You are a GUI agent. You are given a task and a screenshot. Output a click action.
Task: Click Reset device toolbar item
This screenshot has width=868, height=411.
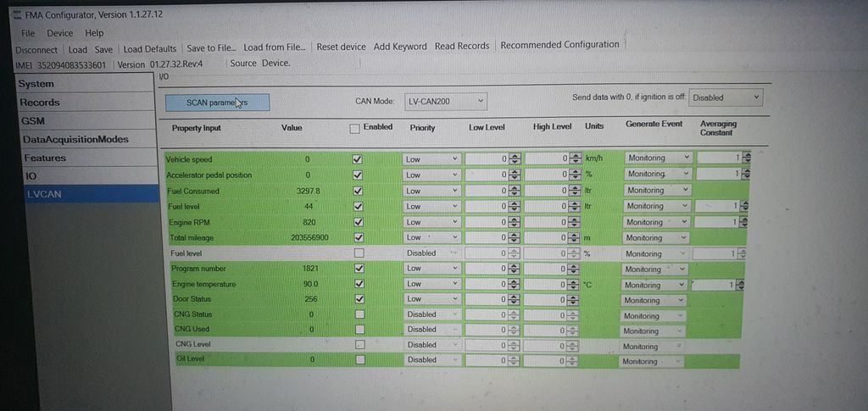341,47
